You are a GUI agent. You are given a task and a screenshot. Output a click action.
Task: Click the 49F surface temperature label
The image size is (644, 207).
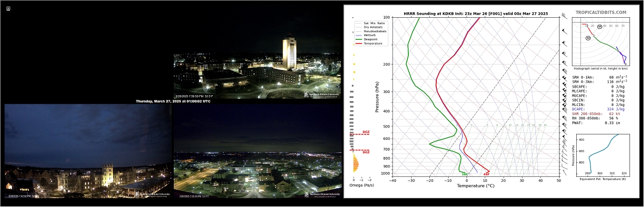(x=486, y=175)
